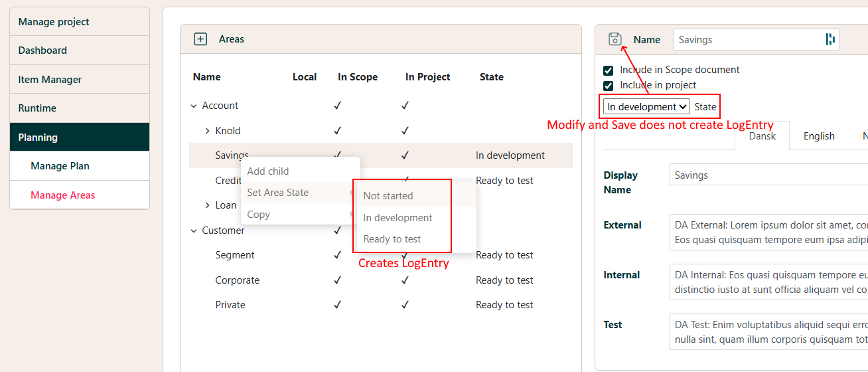Collapse the Account tree node

tap(194, 106)
